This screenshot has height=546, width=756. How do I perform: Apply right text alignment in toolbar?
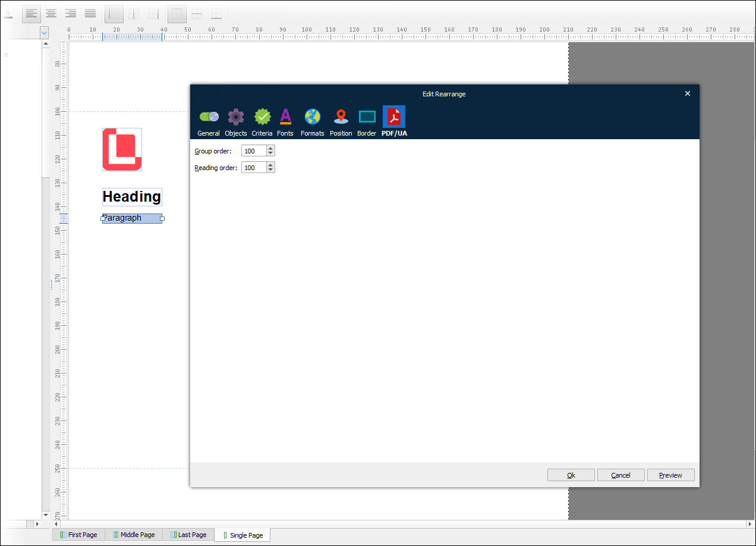tap(71, 13)
